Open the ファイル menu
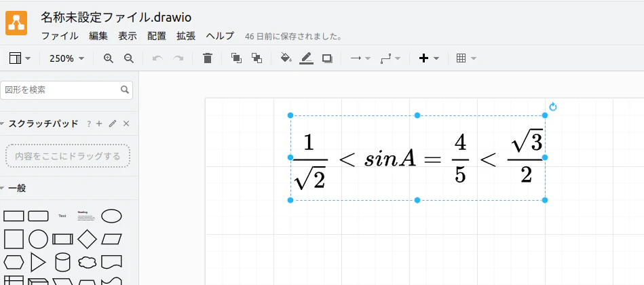 60,36
